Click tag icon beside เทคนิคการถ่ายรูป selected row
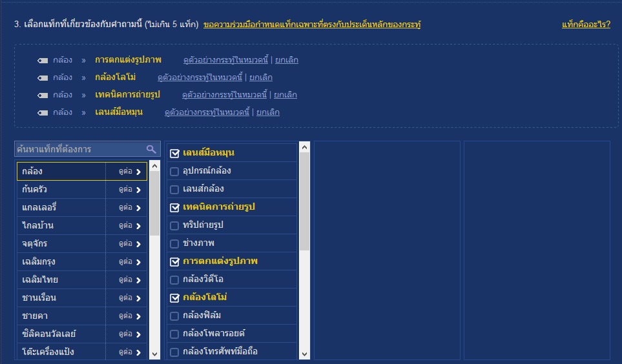 (43, 95)
